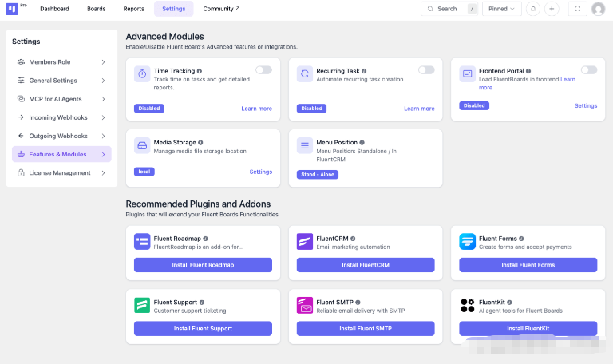Screen dimensions: 613x364
Task: Open the Pinned dropdown
Action: pyautogui.click(x=502, y=9)
